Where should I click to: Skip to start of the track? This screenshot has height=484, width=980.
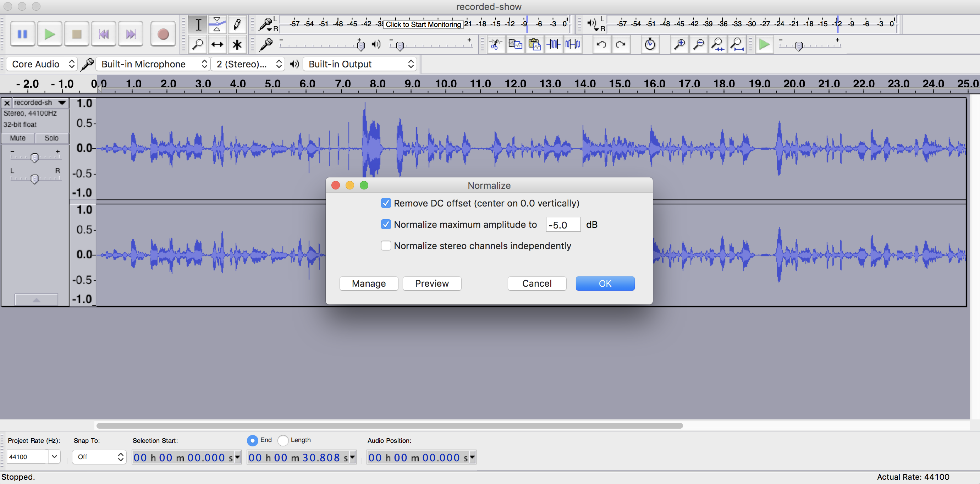104,34
